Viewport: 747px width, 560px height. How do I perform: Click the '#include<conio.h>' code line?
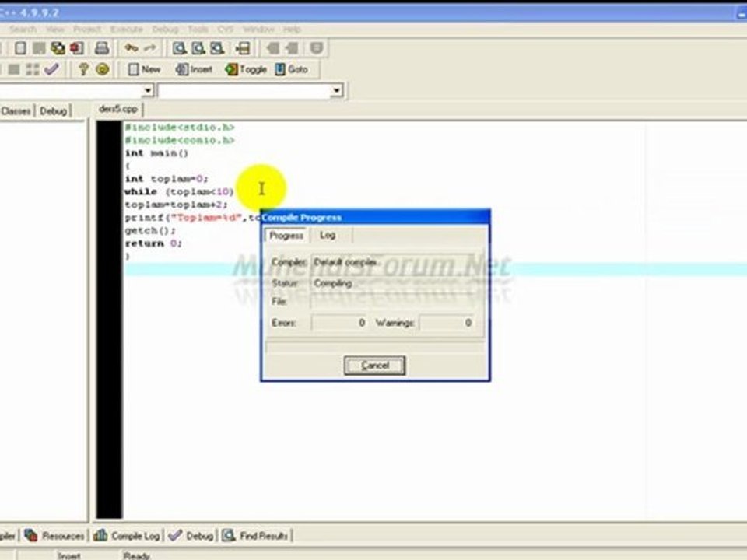tap(179, 141)
